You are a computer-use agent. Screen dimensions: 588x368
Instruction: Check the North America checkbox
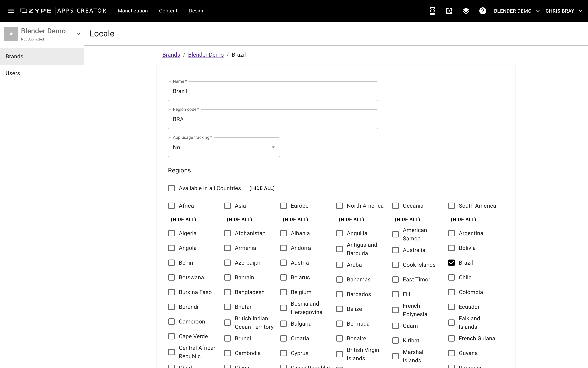point(339,206)
